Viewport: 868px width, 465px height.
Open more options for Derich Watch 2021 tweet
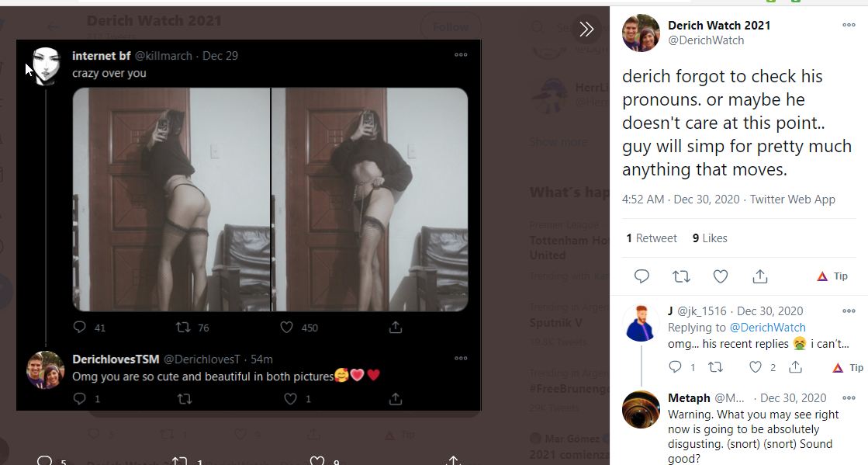[849, 25]
